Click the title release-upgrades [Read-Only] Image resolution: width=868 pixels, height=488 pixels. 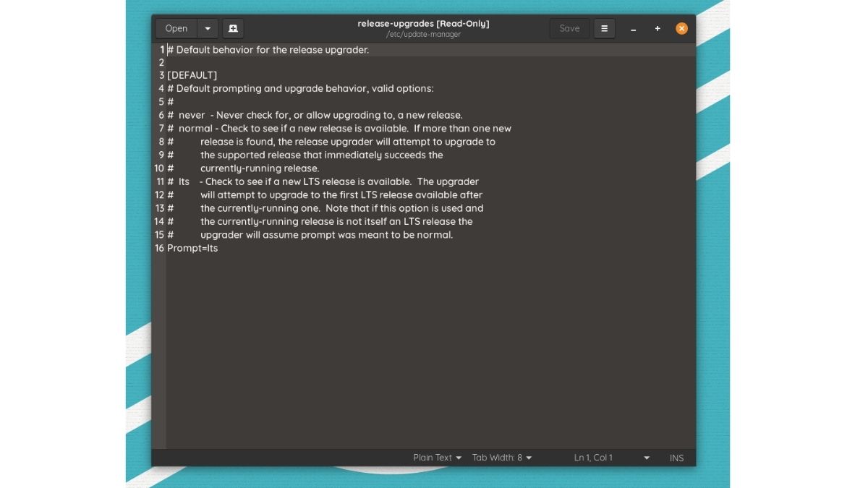coord(423,24)
